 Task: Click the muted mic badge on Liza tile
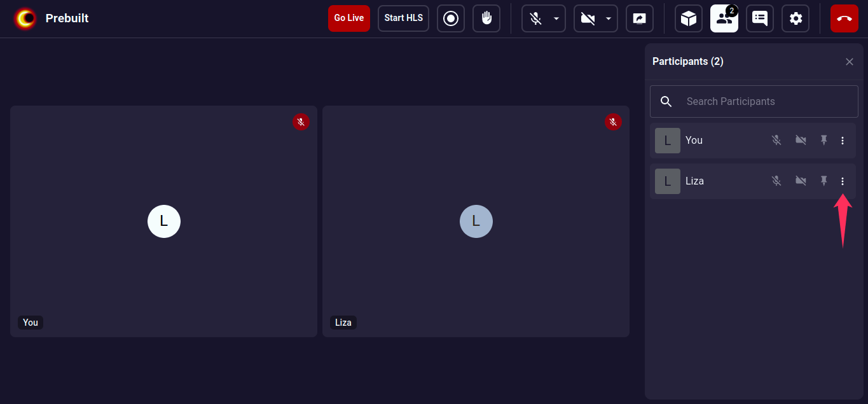pos(613,122)
